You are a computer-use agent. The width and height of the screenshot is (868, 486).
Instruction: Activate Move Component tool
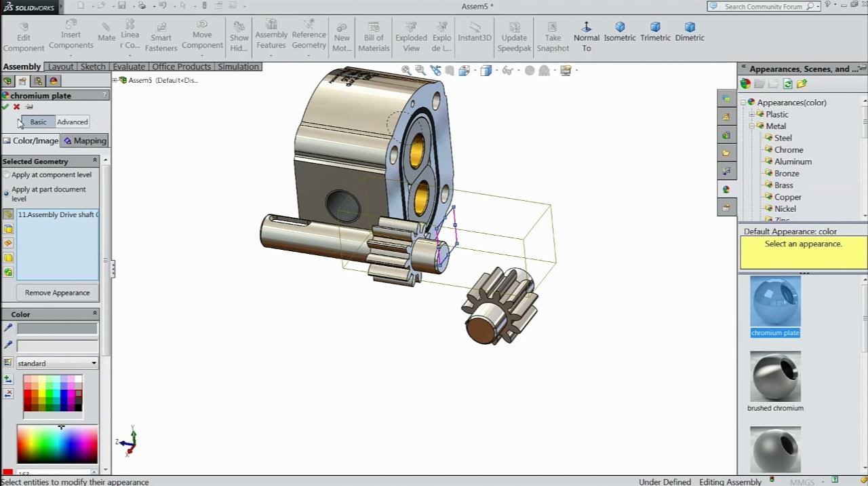click(202, 35)
